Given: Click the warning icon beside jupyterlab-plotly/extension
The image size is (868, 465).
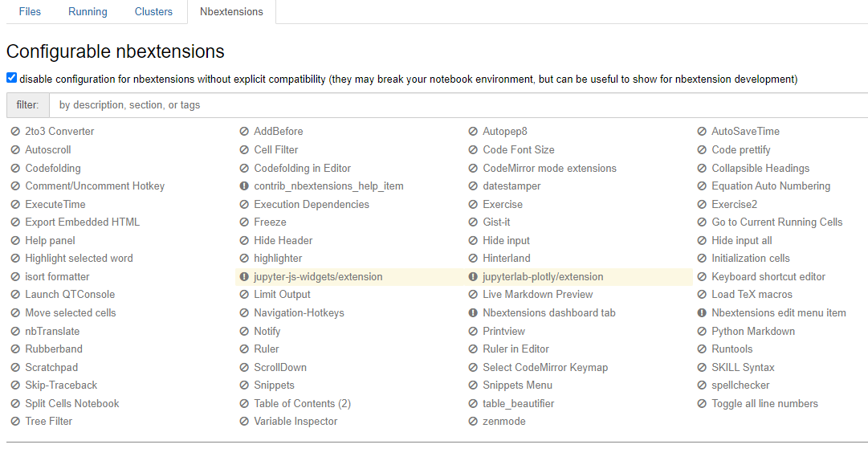Looking at the screenshot, I should point(473,277).
